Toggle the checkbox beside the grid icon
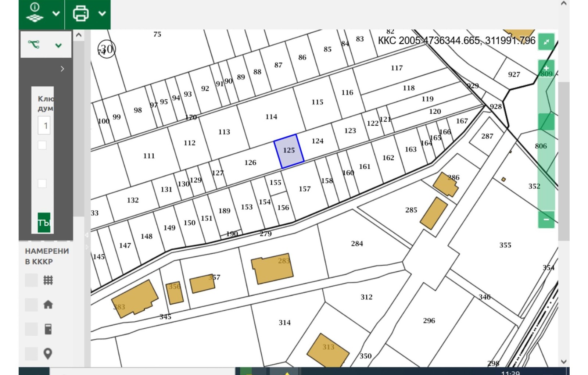 coord(31,280)
